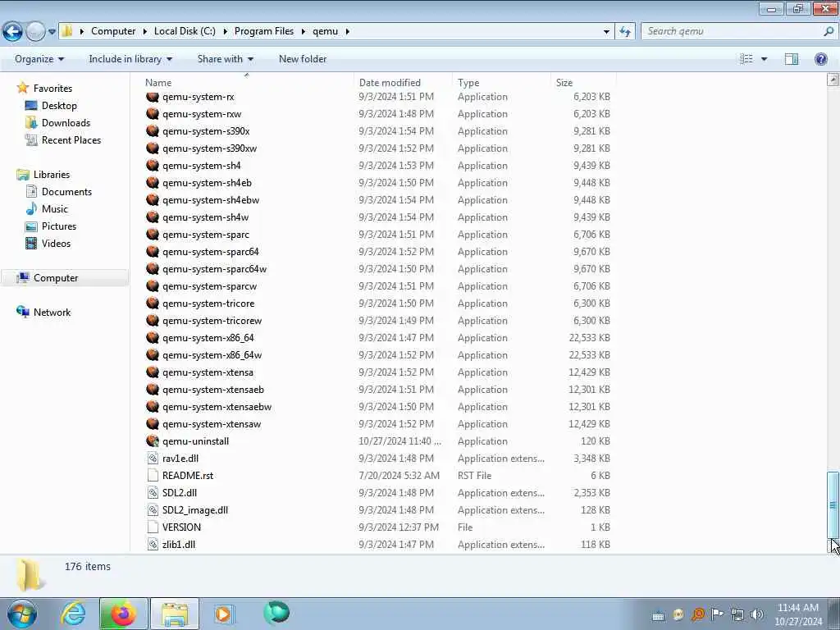Click the New folder button
The width and height of the screenshot is (840, 630).
pos(303,59)
